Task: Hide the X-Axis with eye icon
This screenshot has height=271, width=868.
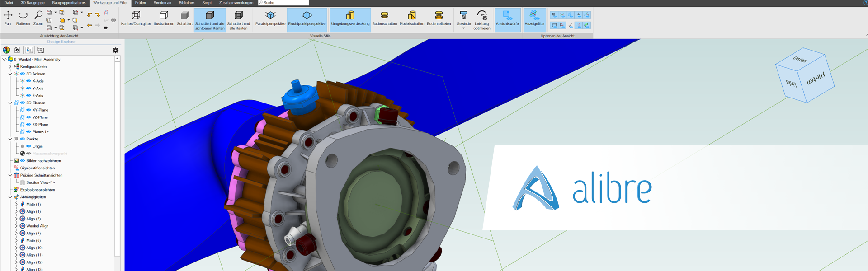Action: click(x=28, y=81)
